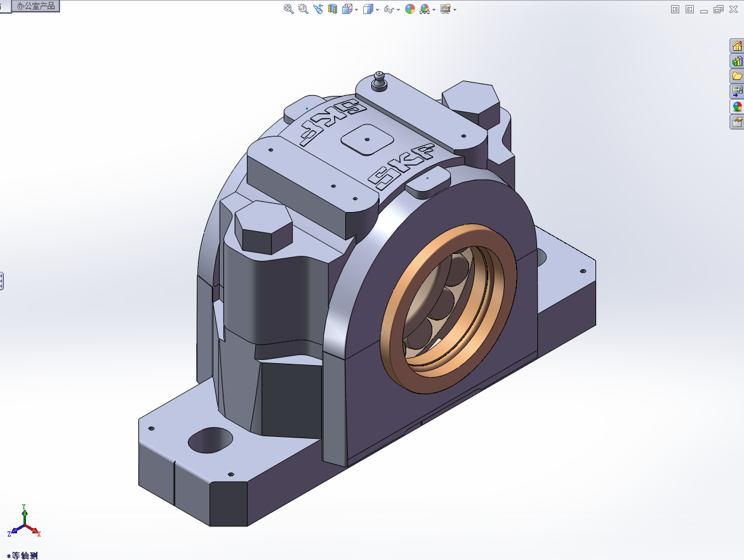Open the File Explorer folder tab
The height and width of the screenshot is (560, 744).
(x=737, y=76)
